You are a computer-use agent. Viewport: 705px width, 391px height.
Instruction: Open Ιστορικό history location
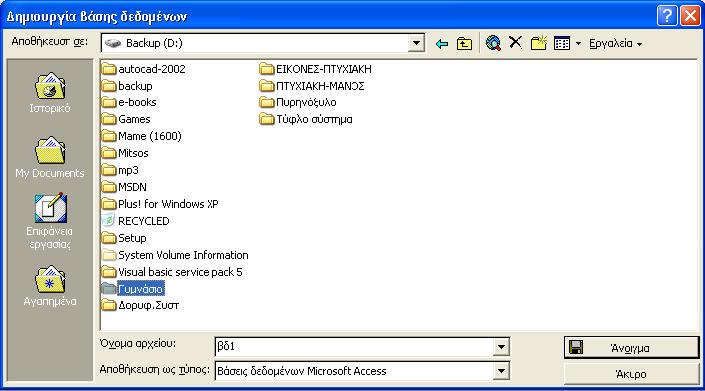[49, 93]
